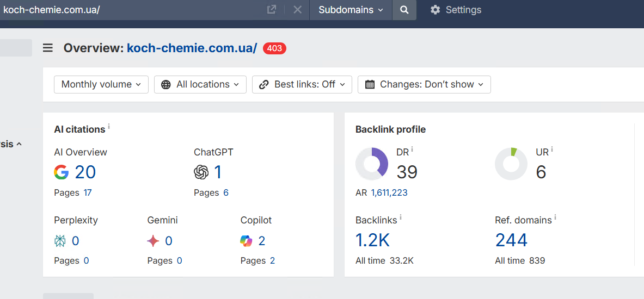Click the red 403 status badge
This screenshot has height=299, width=644.
click(x=274, y=48)
